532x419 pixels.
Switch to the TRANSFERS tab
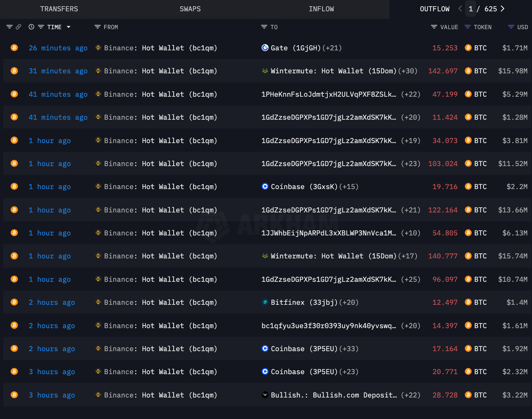pyautogui.click(x=59, y=9)
